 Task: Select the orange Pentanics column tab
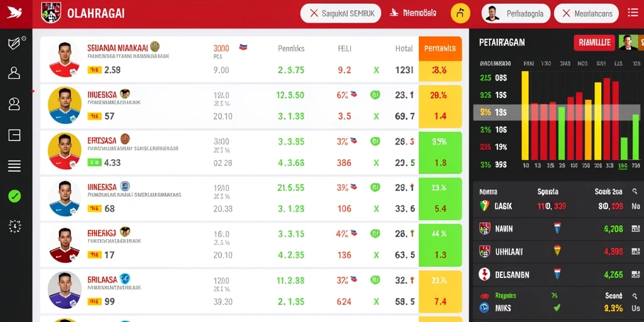pyautogui.click(x=440, y=48)
